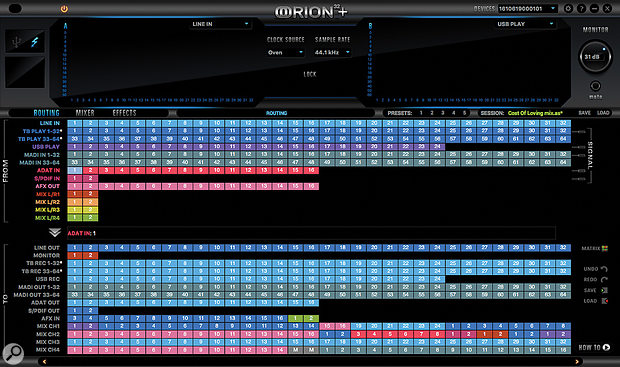
Task: Switch to the Effects tab
Action: [x=124, y=113]
